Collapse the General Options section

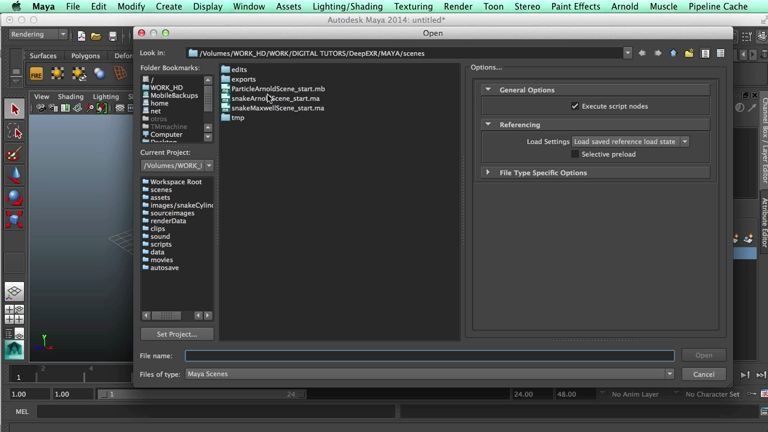pos(488,90)
